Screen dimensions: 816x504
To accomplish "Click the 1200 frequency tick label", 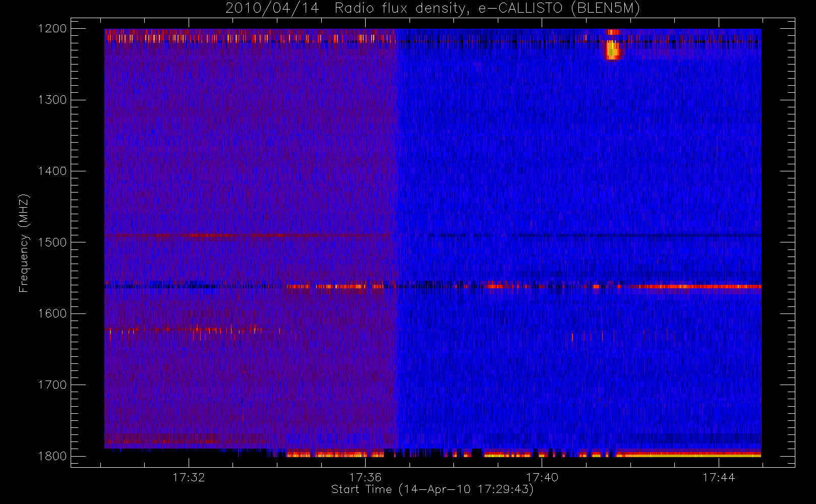I will pos(52,29).
